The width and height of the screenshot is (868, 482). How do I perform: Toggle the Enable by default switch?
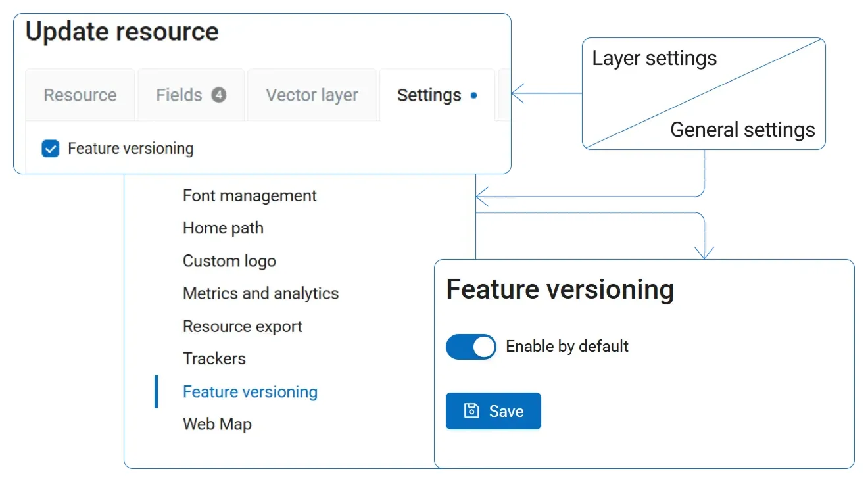(471, 347)
